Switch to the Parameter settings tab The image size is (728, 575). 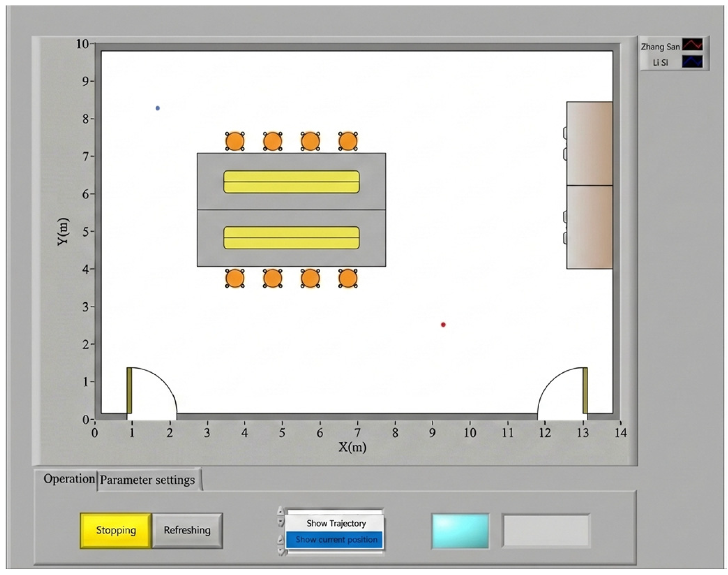pyautogui.click(x=148, y=480)
